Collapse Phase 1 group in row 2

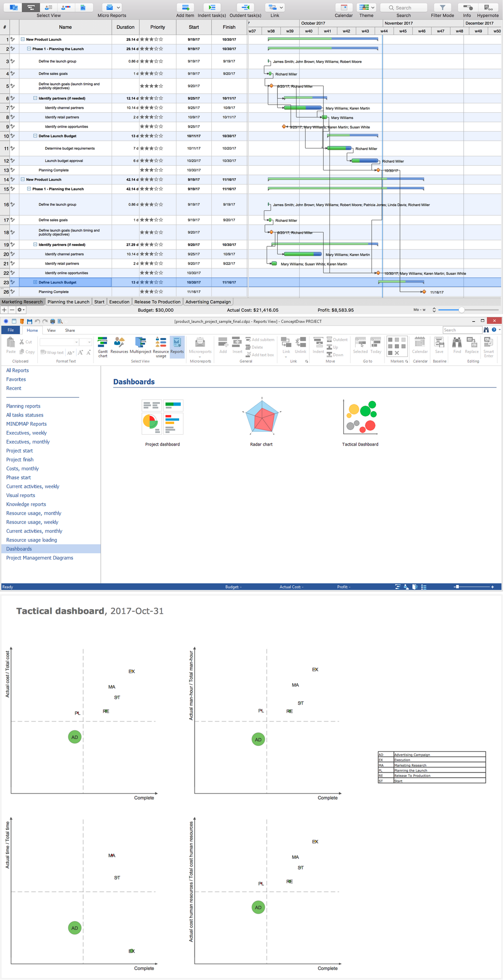click(x=29, y=49)
